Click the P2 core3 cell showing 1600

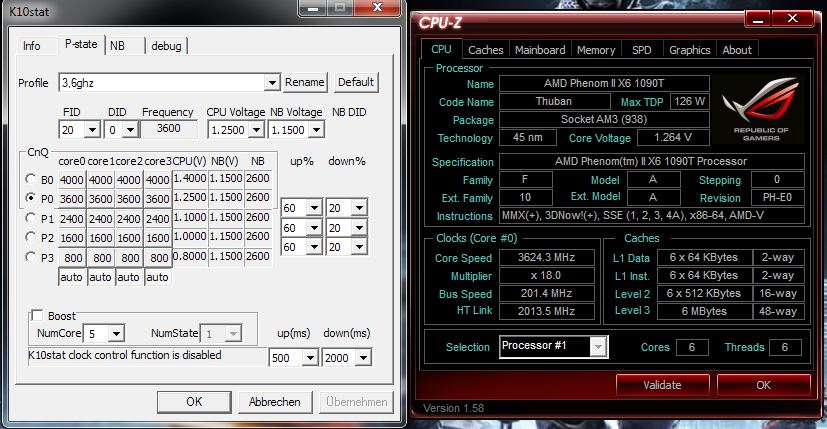(x=158, y=239)
